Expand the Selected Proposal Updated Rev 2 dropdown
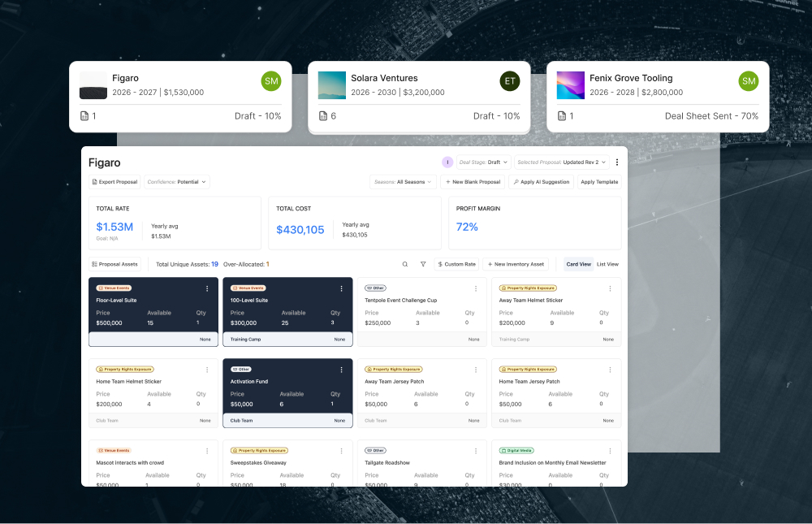 tap(560, 162)
